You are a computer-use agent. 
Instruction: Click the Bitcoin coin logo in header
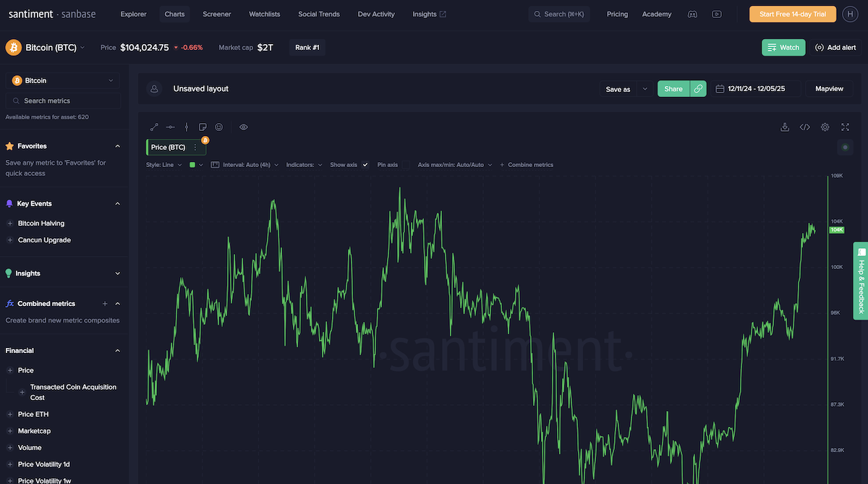click(x=14, y=48)
